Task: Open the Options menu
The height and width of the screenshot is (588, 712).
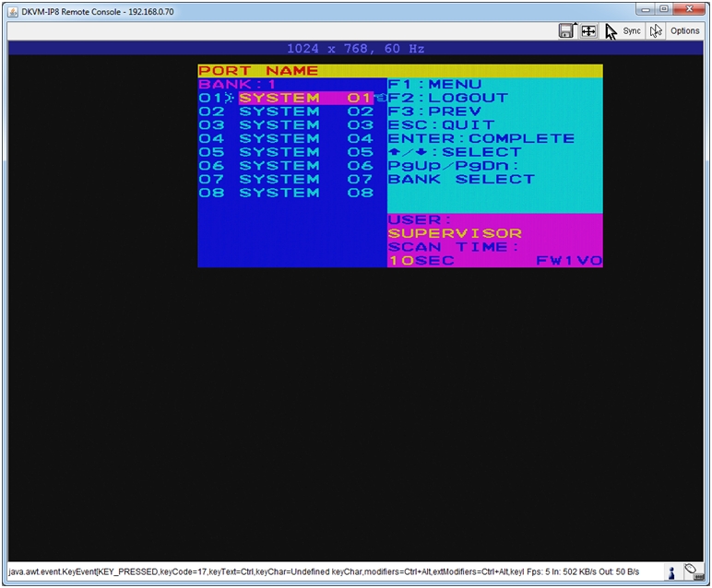Action: [x=684, y=31]
